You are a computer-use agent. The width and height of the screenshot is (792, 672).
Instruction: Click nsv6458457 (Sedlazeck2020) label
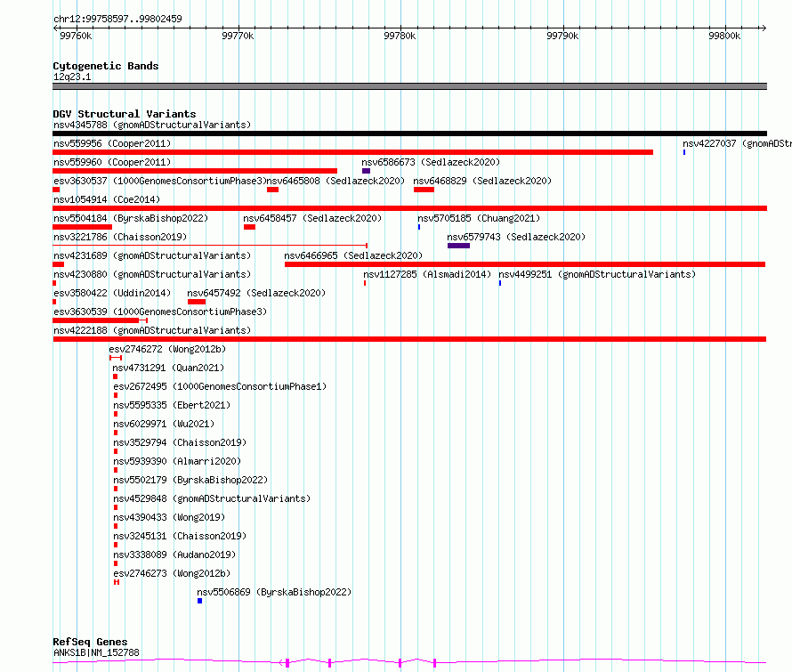(x=312, y=218)
